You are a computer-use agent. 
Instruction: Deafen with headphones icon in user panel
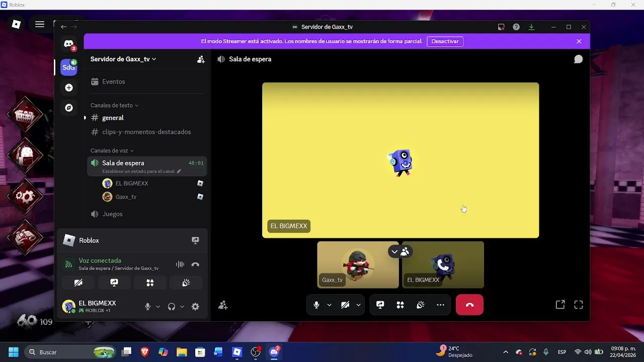(172, 307)
